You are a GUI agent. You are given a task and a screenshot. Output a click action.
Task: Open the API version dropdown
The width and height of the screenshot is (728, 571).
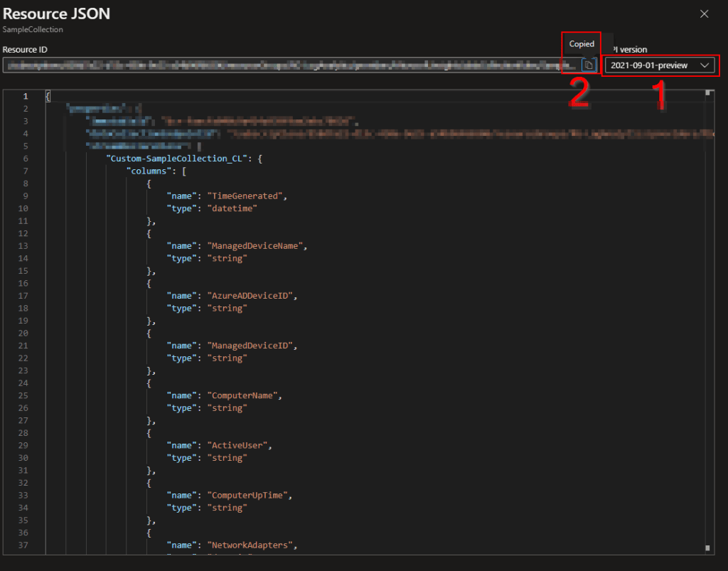click(x=658, y=65)
